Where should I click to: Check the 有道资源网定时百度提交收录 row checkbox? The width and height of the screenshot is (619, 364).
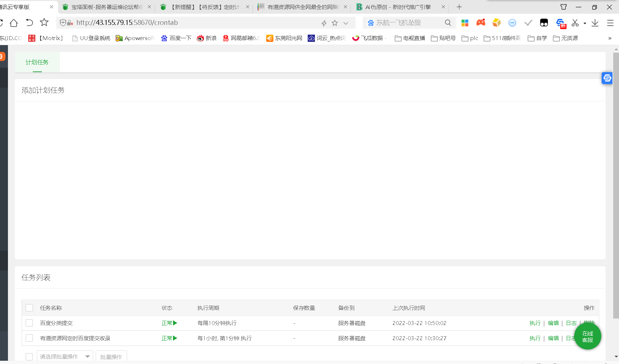point(29,338)
